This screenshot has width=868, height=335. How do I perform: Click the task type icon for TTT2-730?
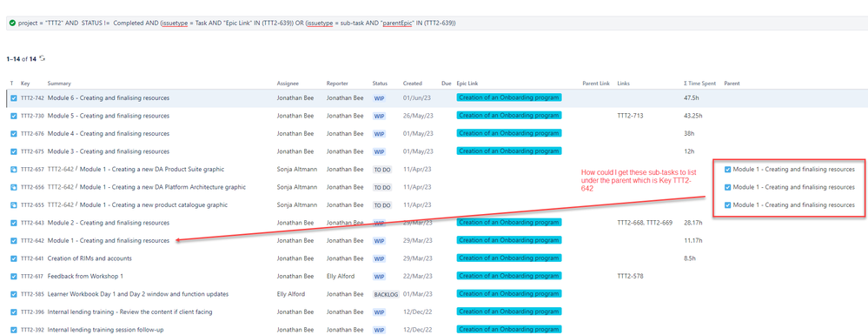point(14,116)
